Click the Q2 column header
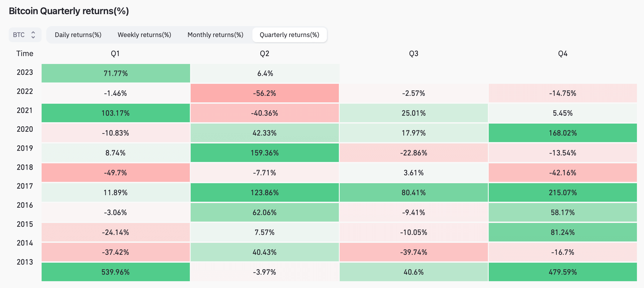 point(265,54)
